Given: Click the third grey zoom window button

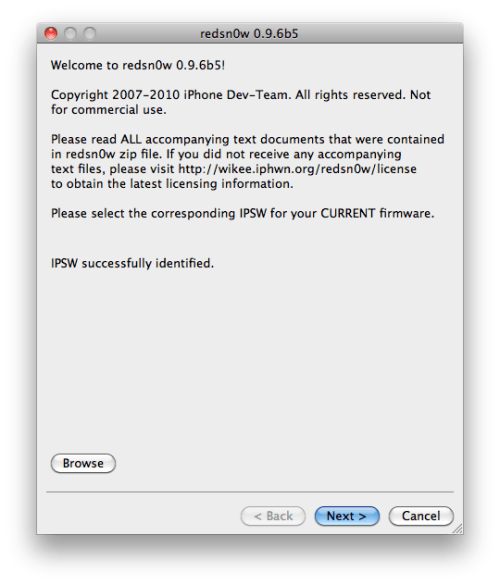Looking at the screenshot, I should coord(90,34).
